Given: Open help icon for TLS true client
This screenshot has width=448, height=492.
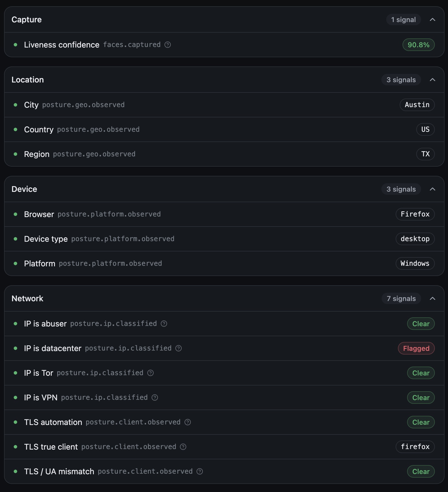Looking at the screenshot, I should 183,447.
